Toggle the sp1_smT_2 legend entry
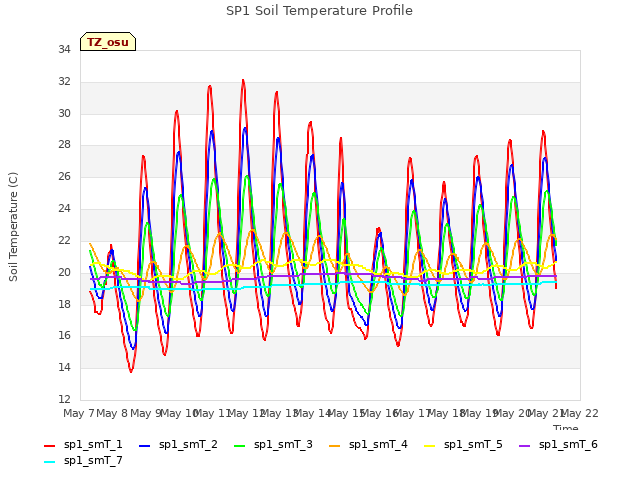The width and height of the screenshot is (640, 480). click(178, 444)
